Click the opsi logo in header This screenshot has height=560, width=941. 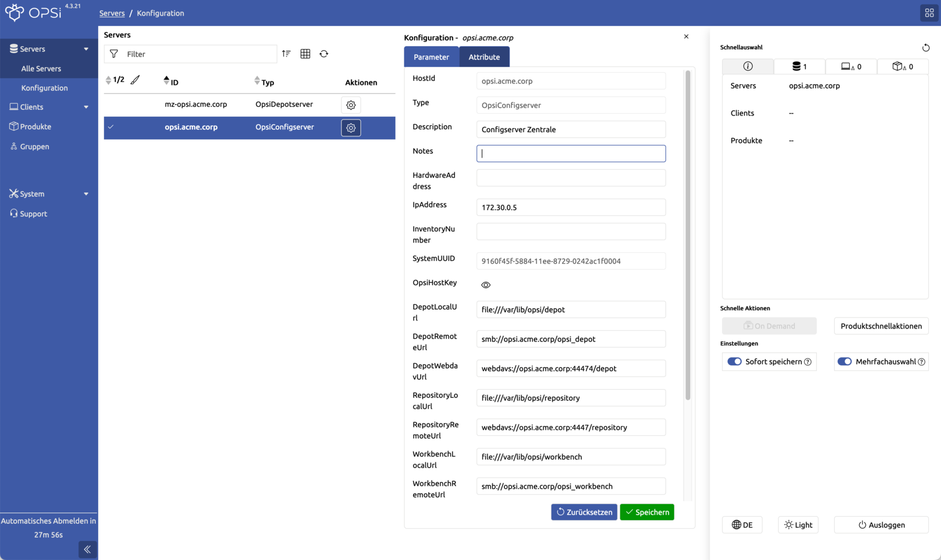click(33, 12)
